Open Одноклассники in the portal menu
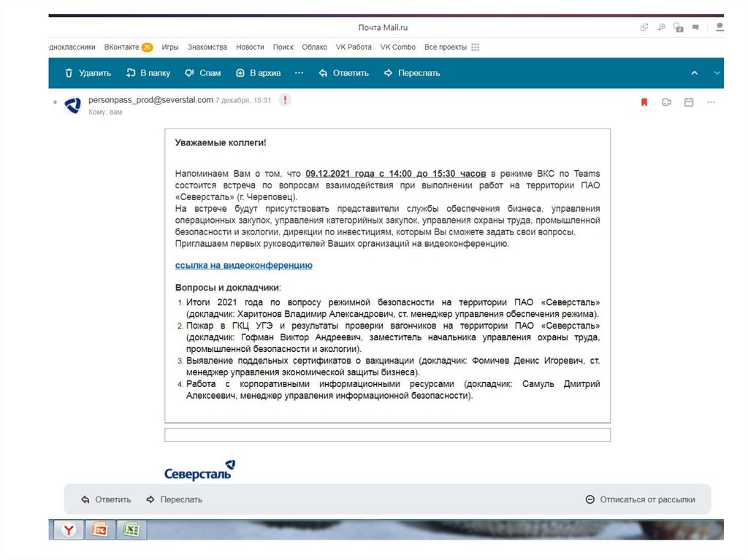This screenshot has width=748, height=560. coord(72,47)
